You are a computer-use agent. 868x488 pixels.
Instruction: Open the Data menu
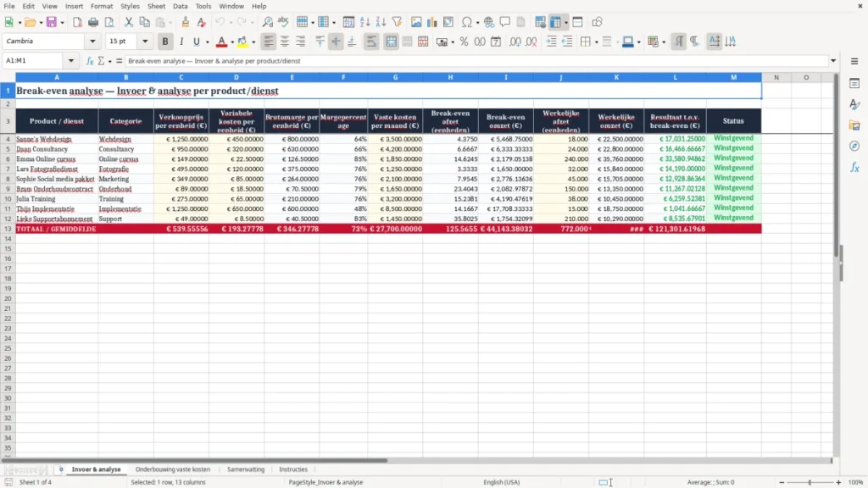tap(180, 6)
